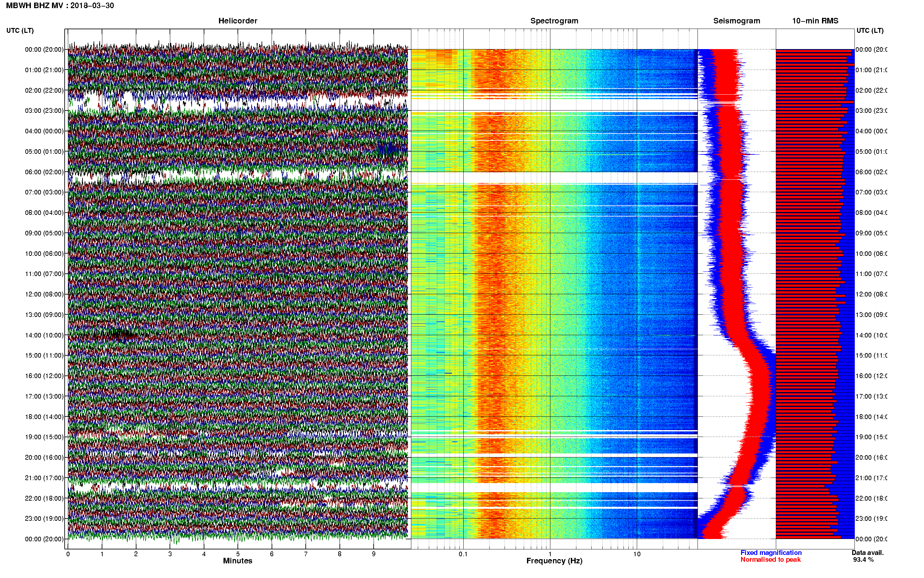Select the left '01:00 (21:00)' time label
Screen dimensions: 924x578
(x=44, y=70)
